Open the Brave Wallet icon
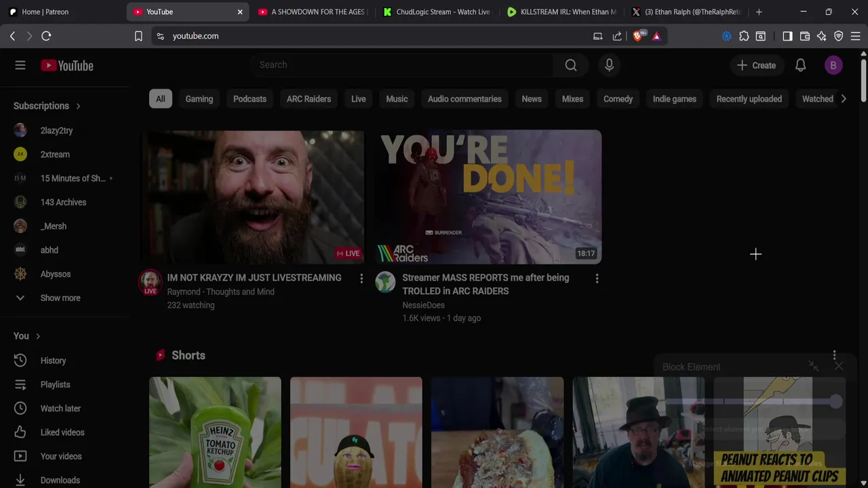Viewport: 868px width, 488px height. click(805, 36)
